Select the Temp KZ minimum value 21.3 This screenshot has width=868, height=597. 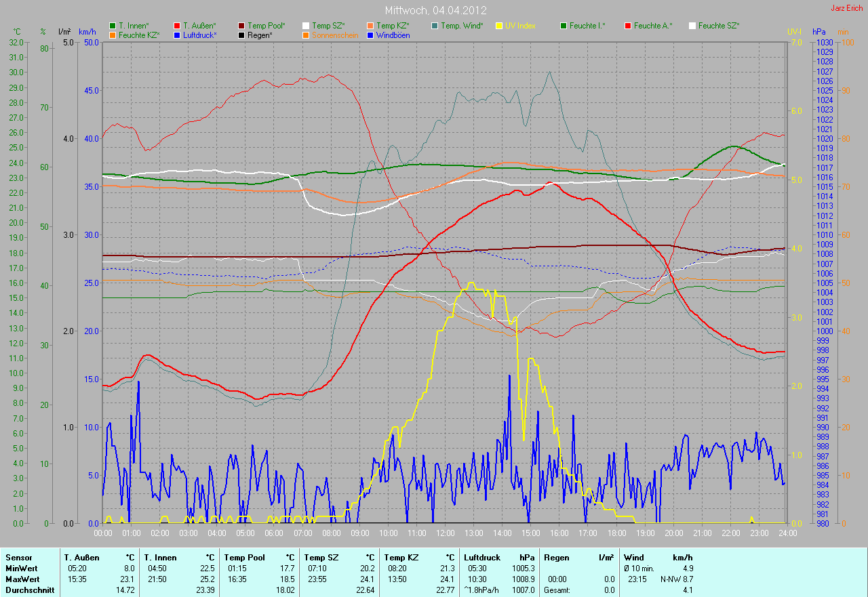[448, 569]
